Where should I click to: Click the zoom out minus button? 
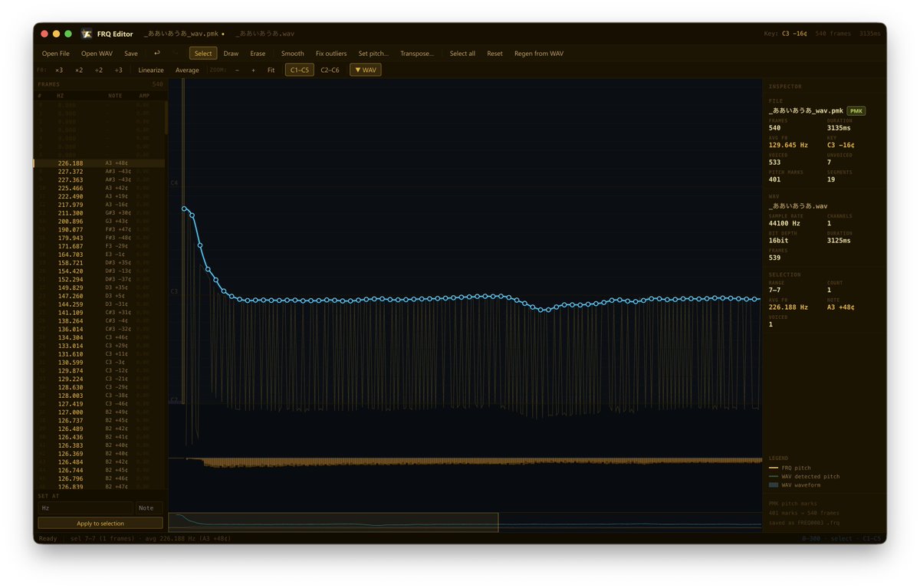(237, 70)
